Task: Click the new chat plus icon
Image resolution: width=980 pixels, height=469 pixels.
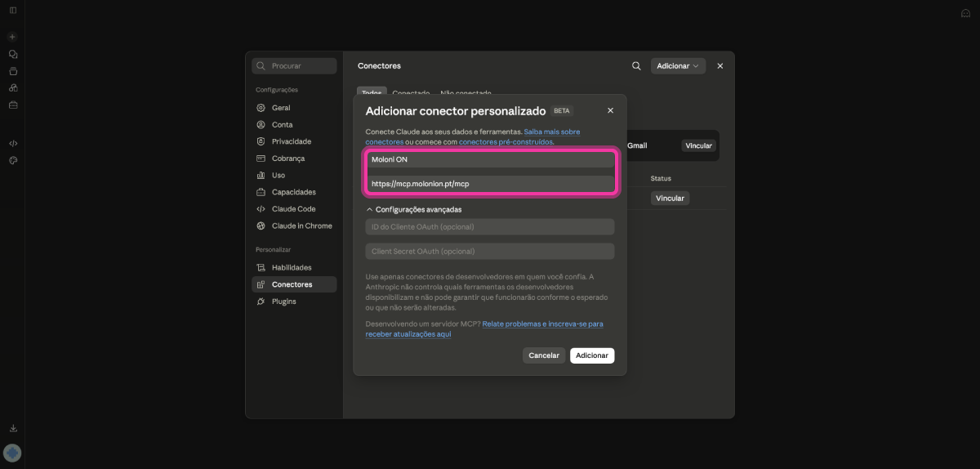Action: [12, 37]
